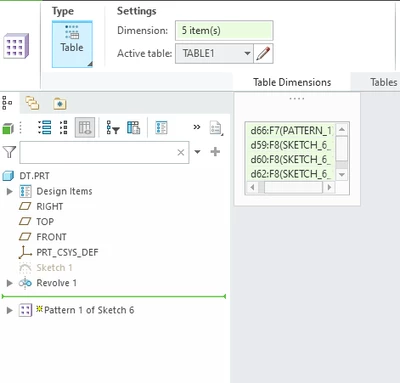Viewport: 400px width, 383px height.
Task: Expand the Design Items node
Action: tap(10, 191)
